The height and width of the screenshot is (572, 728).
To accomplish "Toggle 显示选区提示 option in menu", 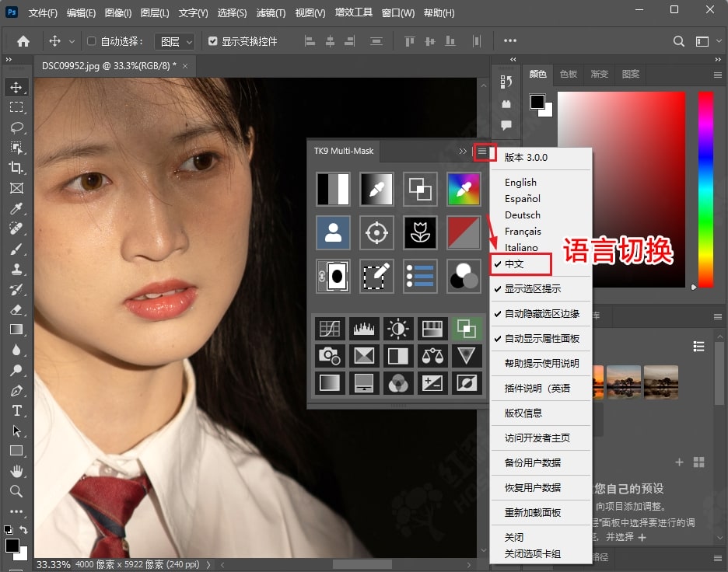I will click(x=532, y=288).
